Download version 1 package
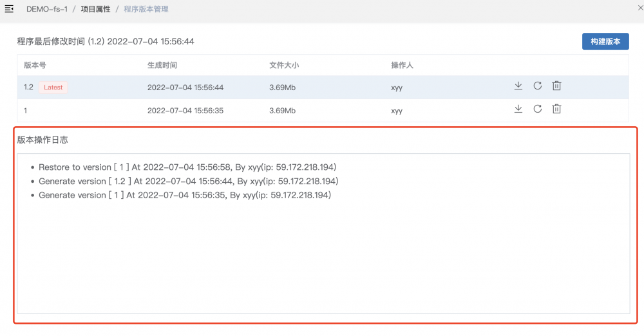This screenshot has width=644, height=336. pos(518,109)
